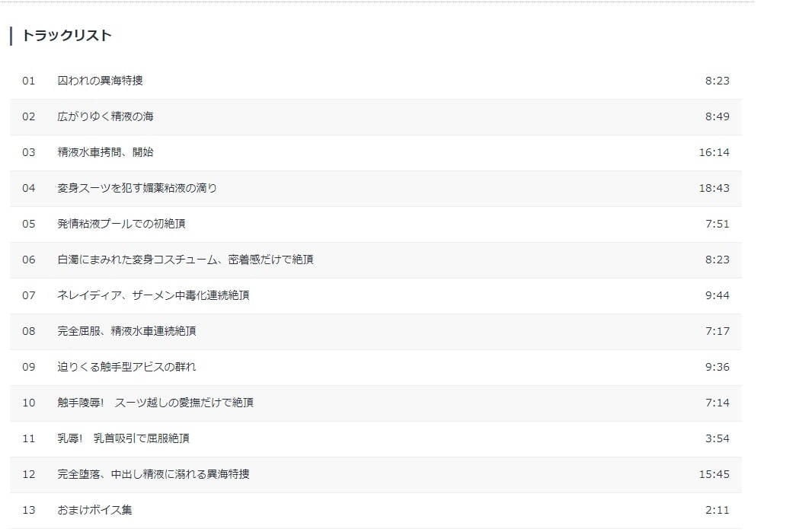
Task: Click the 16:14 duration value
Action: click(x=714, y=152)
